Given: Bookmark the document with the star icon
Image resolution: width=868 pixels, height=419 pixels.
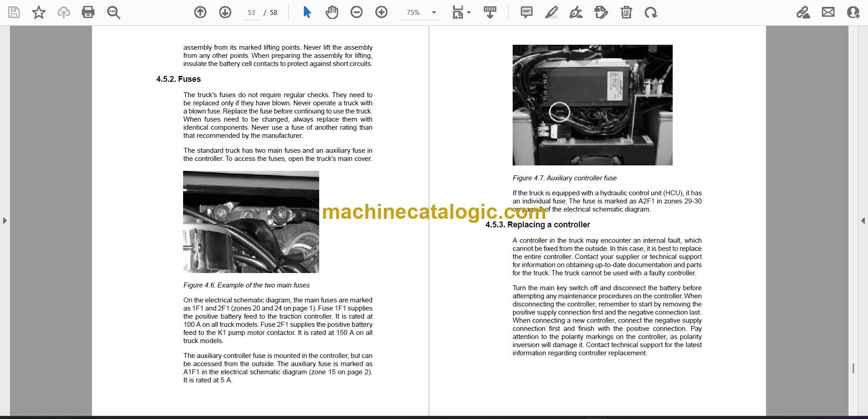Looking at the screenshot, I should (x=39, y=12).
